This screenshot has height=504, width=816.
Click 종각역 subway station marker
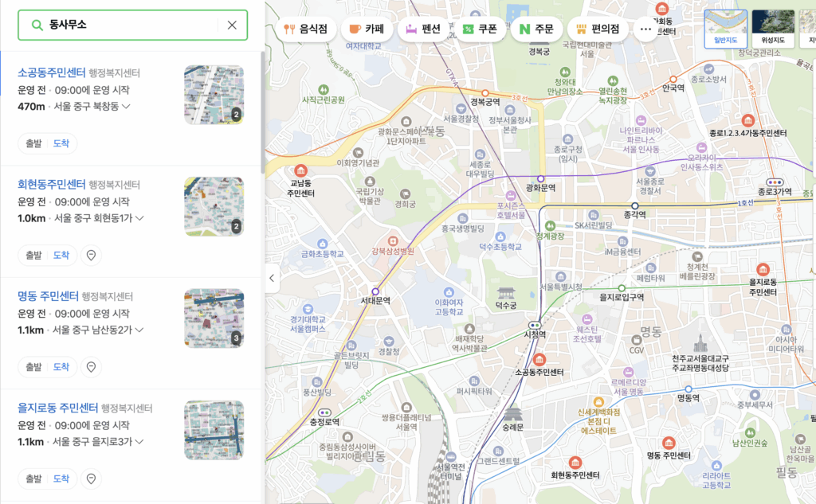click(x=635, y=206)
